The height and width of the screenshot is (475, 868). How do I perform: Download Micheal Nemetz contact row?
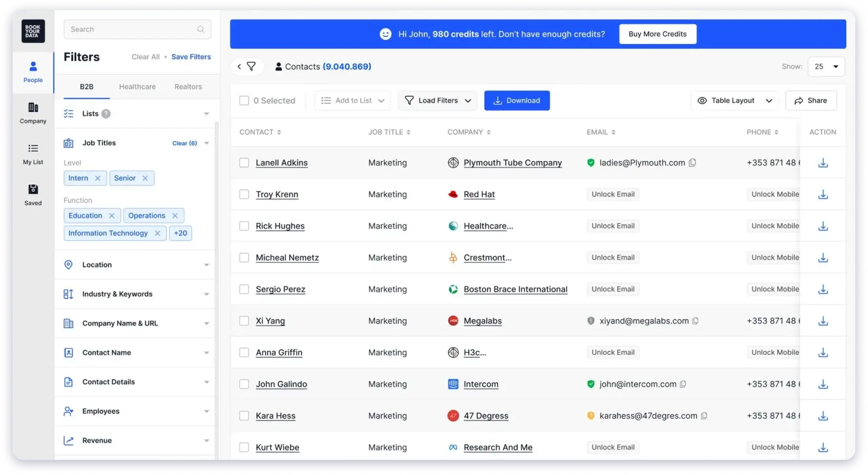click(x=823, y=258)
